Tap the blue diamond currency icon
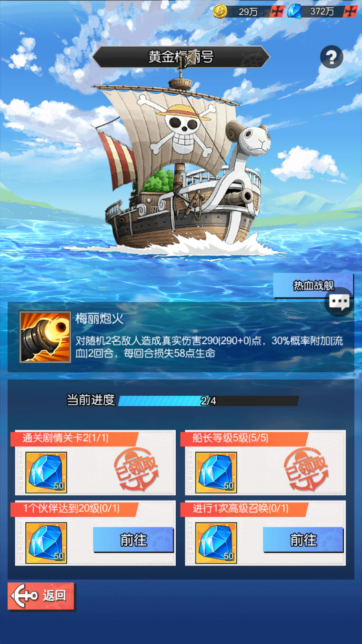Image resolution: width=362 pixels, height=644 pixels. point(294,11)
